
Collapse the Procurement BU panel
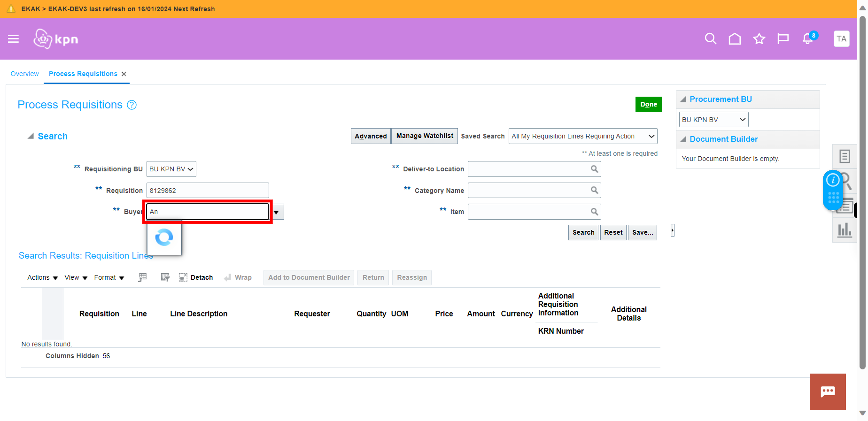(683, 100)
